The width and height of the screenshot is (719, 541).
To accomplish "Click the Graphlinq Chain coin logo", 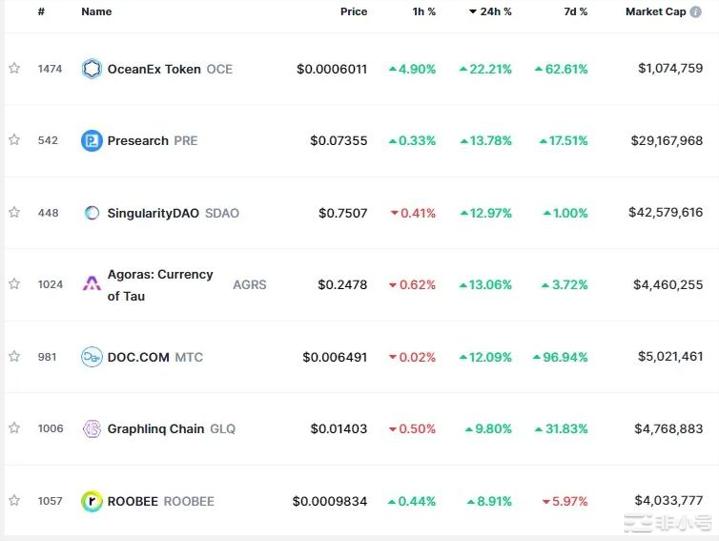I will [92, 429].
